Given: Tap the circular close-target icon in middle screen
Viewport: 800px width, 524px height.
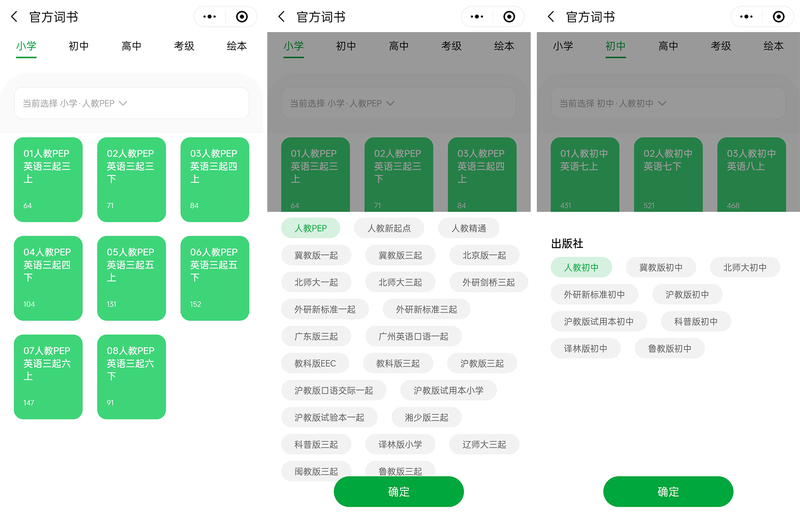Looking at the screenshot, I should click(509, 17).
